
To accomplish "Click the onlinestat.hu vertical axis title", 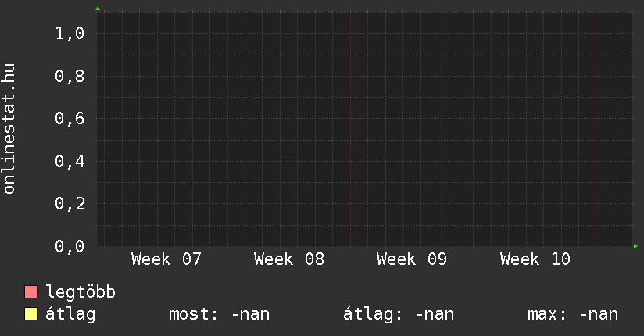I will click(x=9, y=129).
